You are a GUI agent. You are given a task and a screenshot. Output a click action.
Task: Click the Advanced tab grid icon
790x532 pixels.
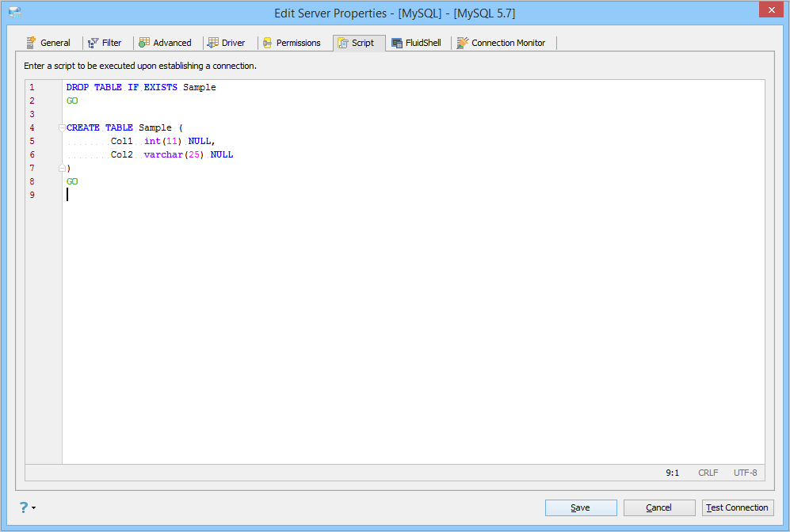pos(144,42)
